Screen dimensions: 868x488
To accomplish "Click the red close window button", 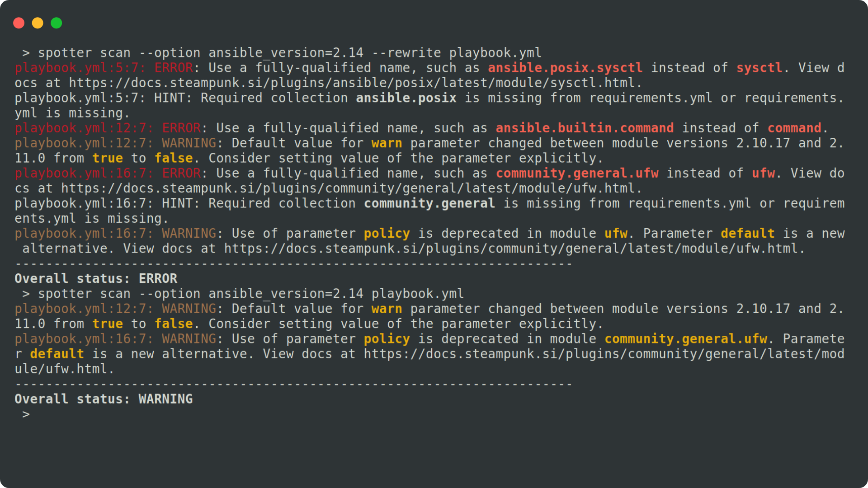I will pyautogui.click(x=19, y=23).
